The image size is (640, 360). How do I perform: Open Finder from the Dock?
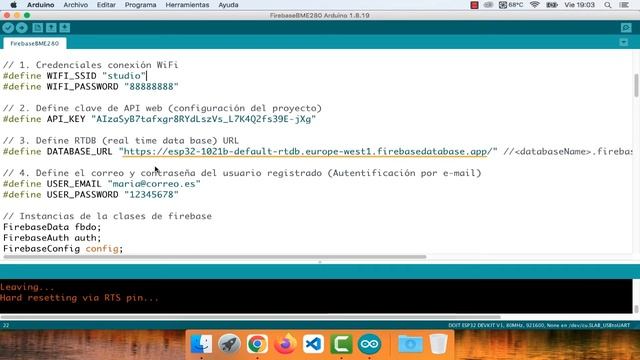(x=201, y=344)
